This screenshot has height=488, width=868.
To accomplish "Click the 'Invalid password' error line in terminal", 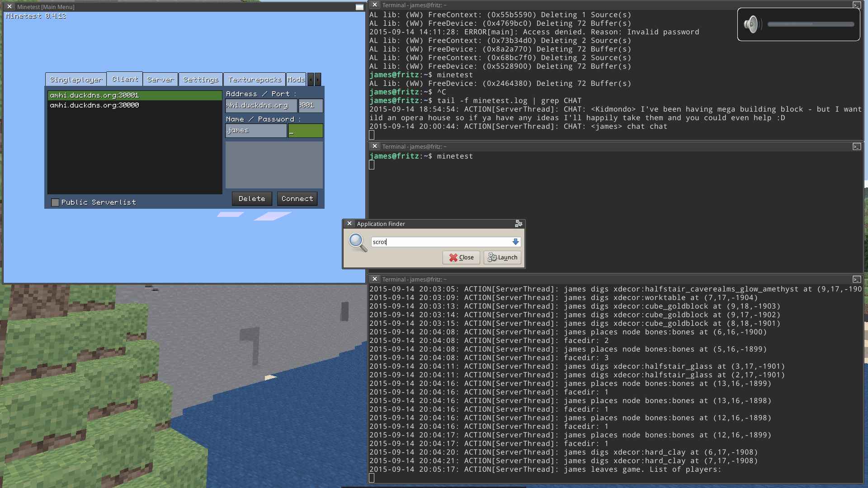I will 534,32.
